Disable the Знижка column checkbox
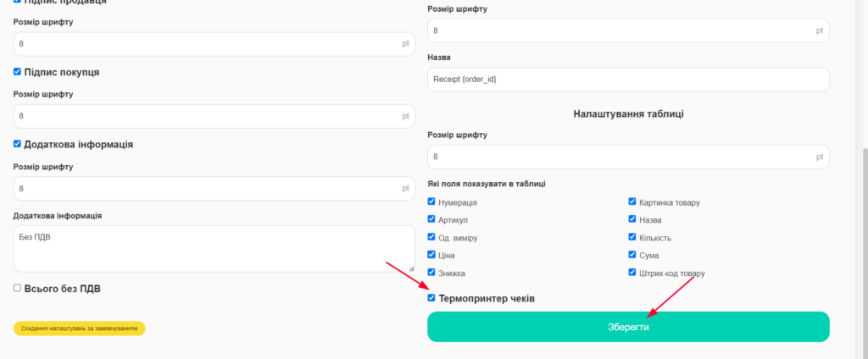Viewport: 868px width, 359px height. [431, 273]
